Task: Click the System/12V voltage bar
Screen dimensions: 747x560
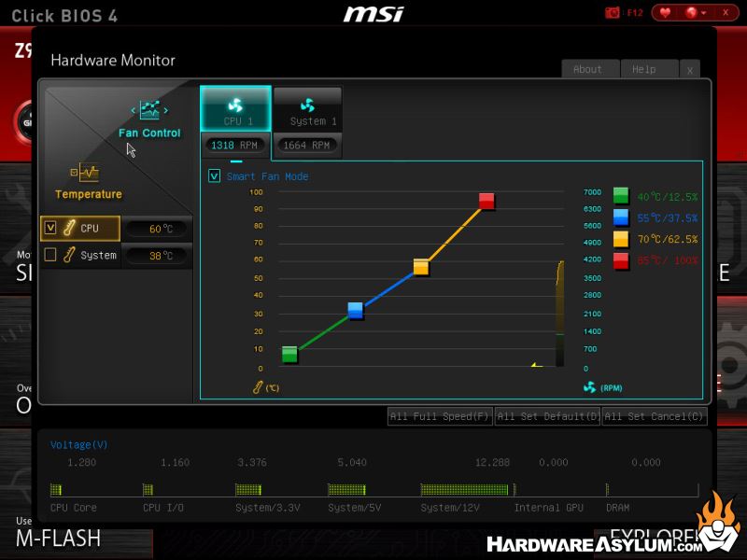Action: click(464, 489)
